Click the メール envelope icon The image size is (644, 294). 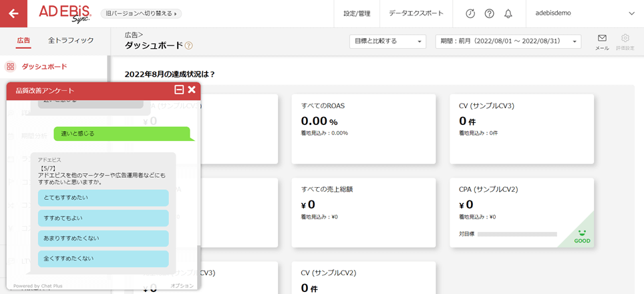click(x=602, y=39)
